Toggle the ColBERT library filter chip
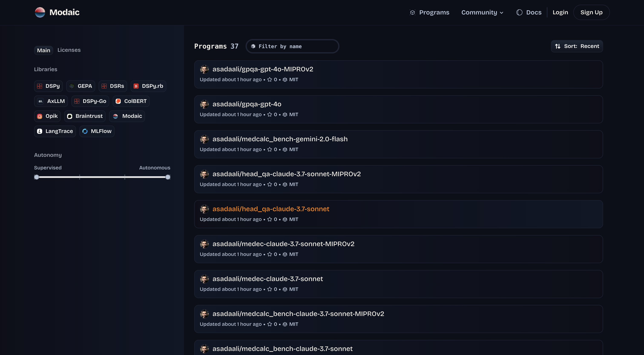Viewport: 644px width, 355px height. pyautogui.click(x=131, y=101)
